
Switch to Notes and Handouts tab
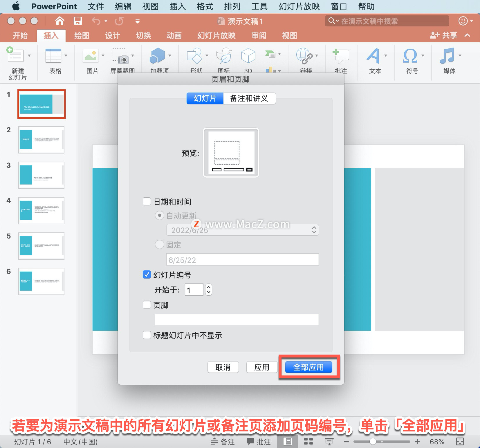(249, 98)
